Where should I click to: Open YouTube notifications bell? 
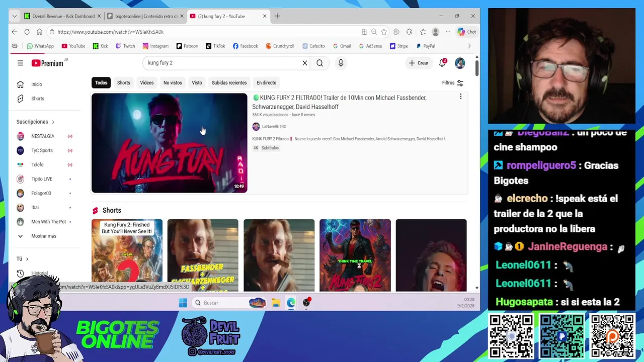point(443,63)
